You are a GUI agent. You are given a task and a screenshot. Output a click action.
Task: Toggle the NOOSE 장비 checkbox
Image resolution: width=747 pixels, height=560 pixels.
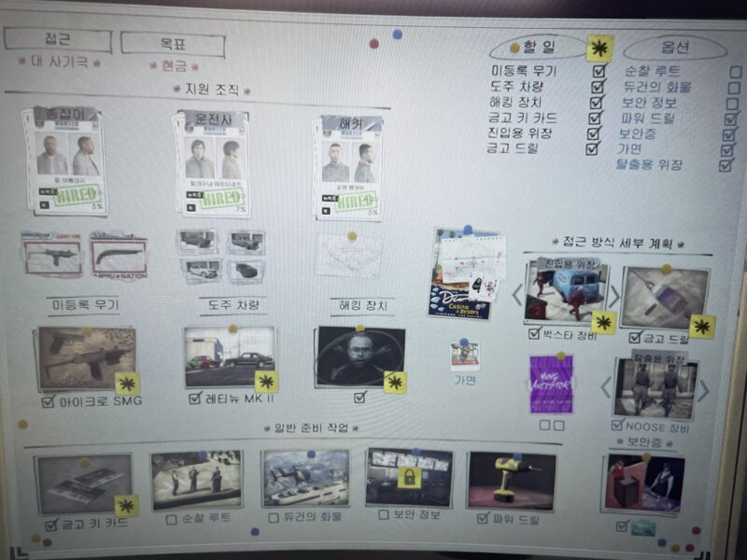617,425
